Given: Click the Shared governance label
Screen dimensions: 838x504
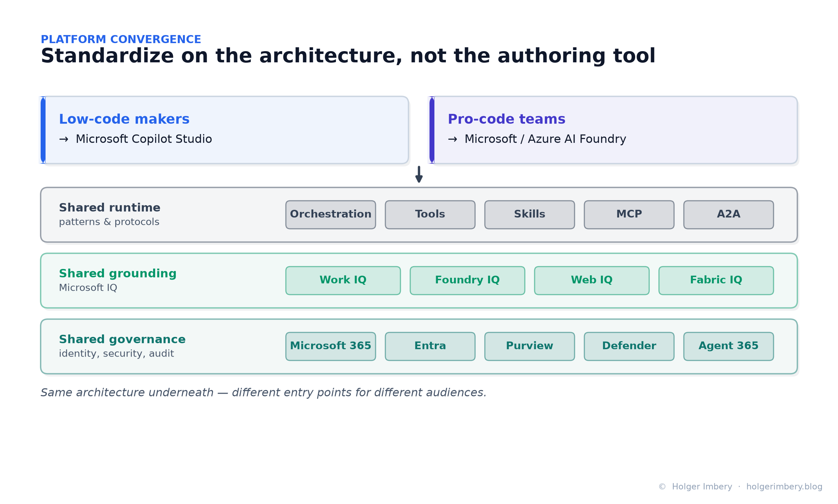Looking at the screenshot, I should point(122,339).
